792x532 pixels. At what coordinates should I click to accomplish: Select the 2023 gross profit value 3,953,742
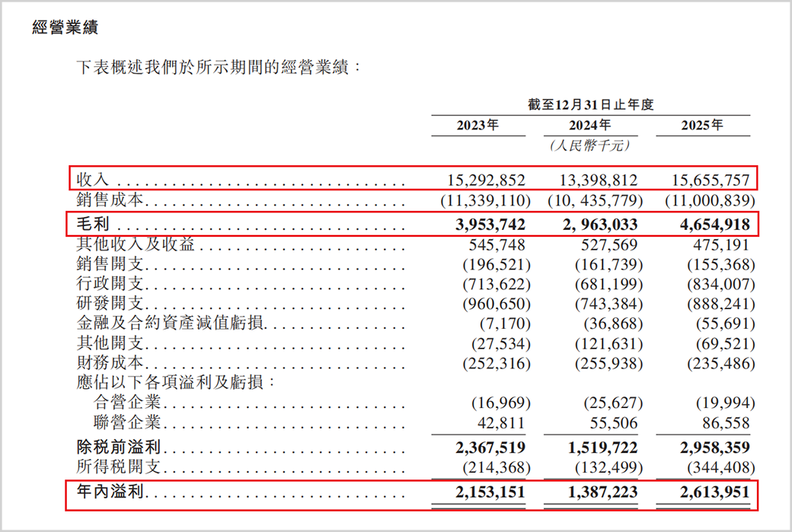pyautogui.click(x=485, y=225)
